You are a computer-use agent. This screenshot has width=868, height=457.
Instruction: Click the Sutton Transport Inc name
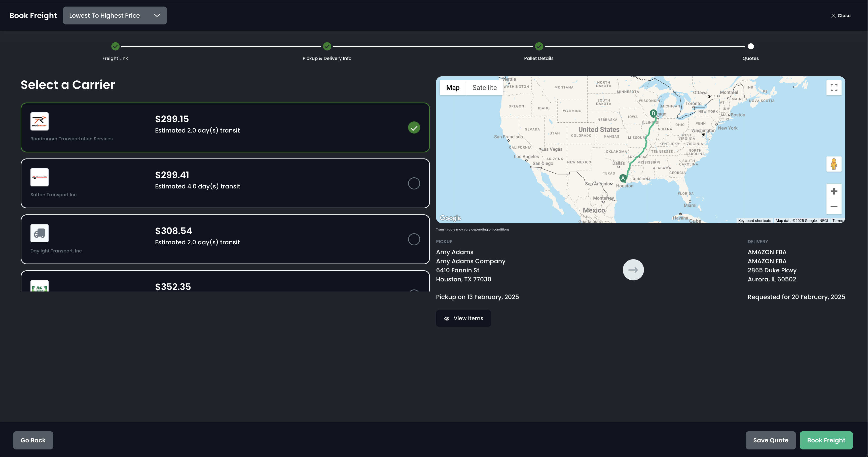(53, 194)
